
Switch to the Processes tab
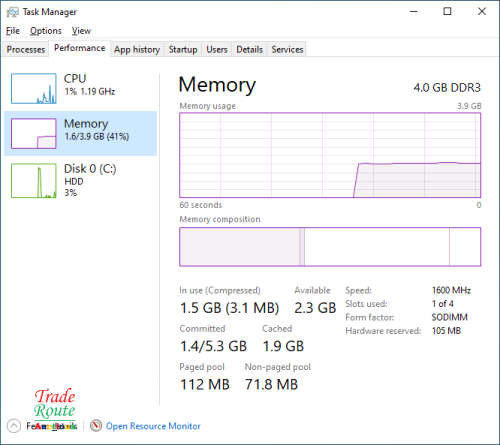click(26, 49)
